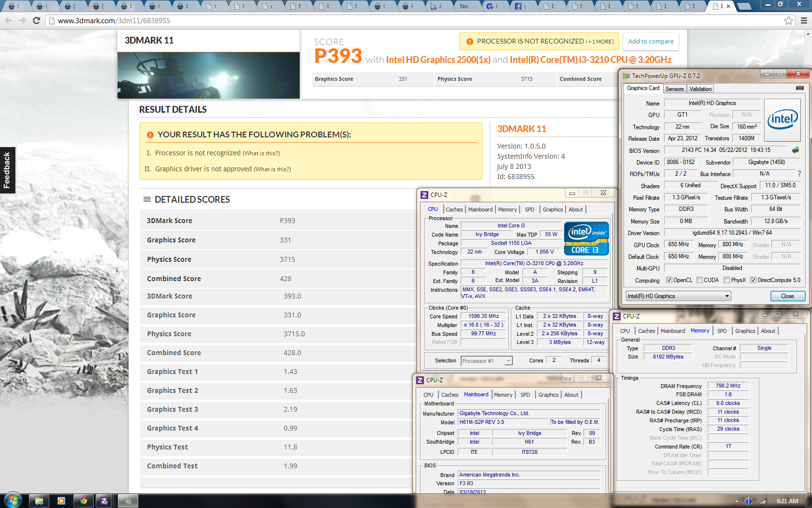812x508 pixels.
Task: Click the Intel logo in GPU-Z window
Action: click(x=783, y=120)
